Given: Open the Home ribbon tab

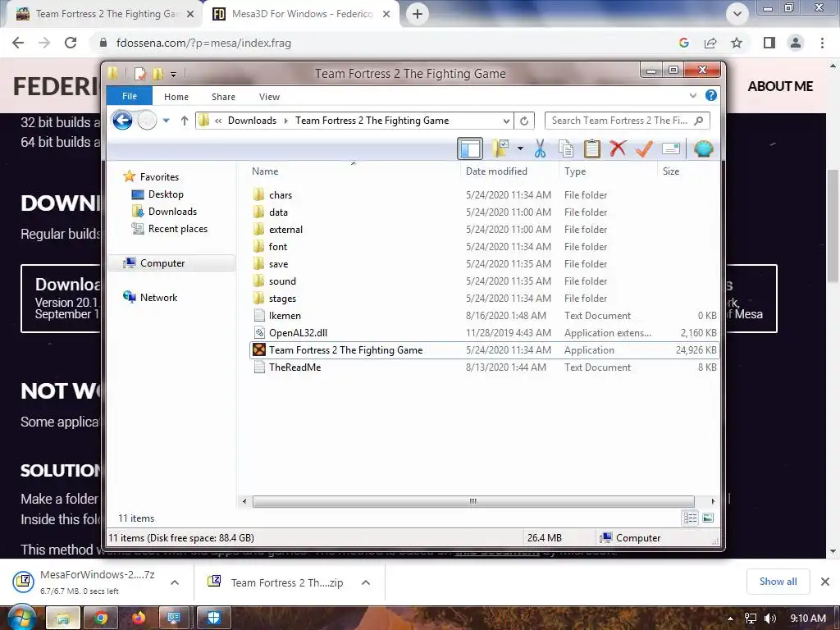Looking at the screenshot, I should [176, 97].
